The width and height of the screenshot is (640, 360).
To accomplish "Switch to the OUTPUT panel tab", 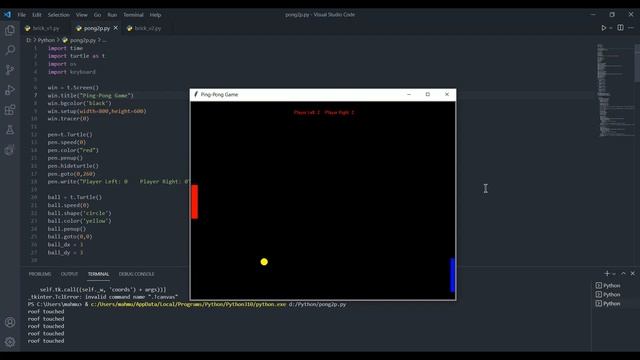I will coord(69,274).
